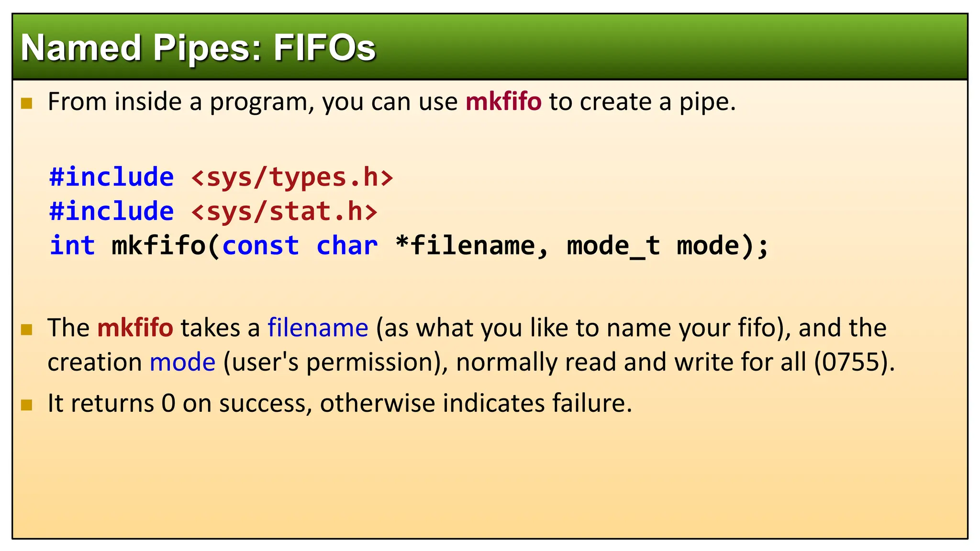The width and height of the screenshot is (980, 551).
Task: Click the green title banner background
Action: [x=670, y=46]
